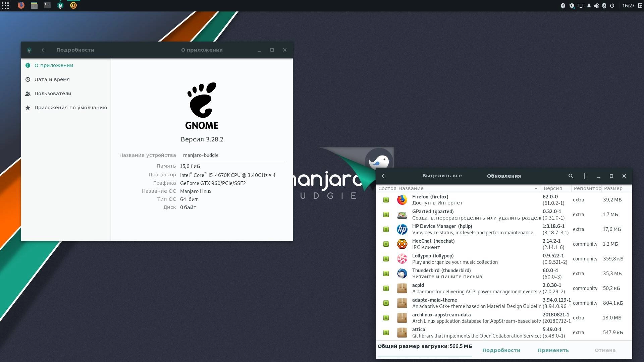Click the volume speaker tray icon
The height and width of the screenshot is (362, 644).
pos(596,6)
